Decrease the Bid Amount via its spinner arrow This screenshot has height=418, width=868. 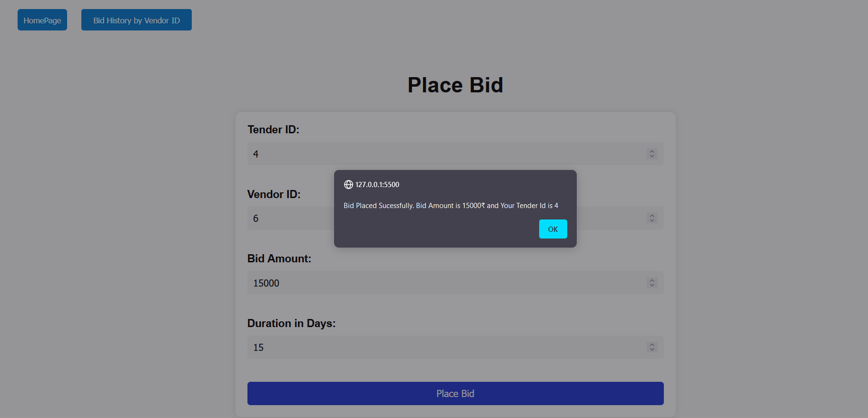(651, 285)
